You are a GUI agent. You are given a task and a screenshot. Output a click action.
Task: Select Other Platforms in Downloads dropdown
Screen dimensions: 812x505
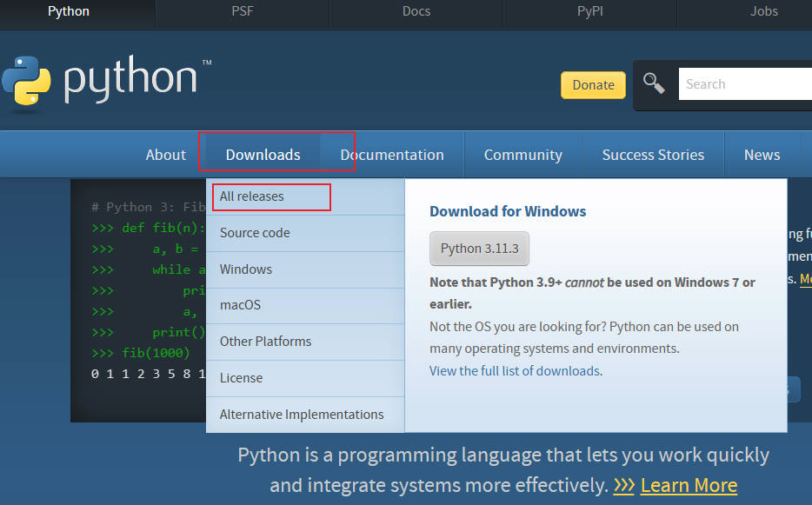point(305,342)
